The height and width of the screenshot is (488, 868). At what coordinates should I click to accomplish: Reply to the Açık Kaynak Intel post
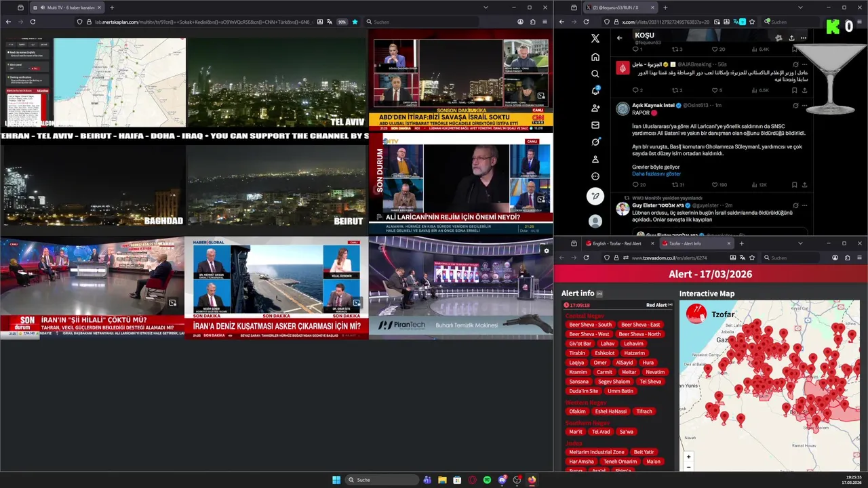[635, 184]
